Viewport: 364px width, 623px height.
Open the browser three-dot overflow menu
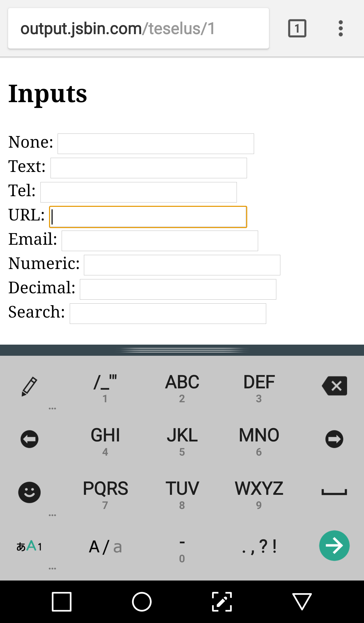pyautogui.click(x=340, y=28)
